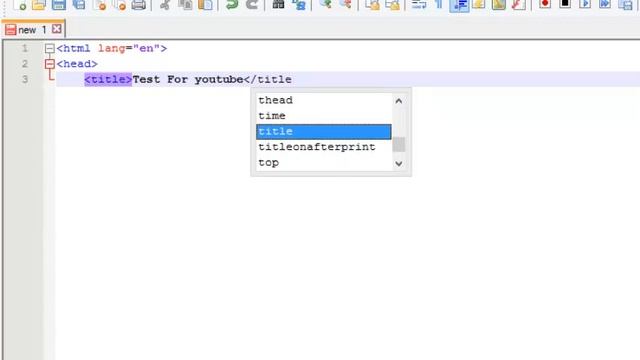Create a new document via toolbar icon

20,4
